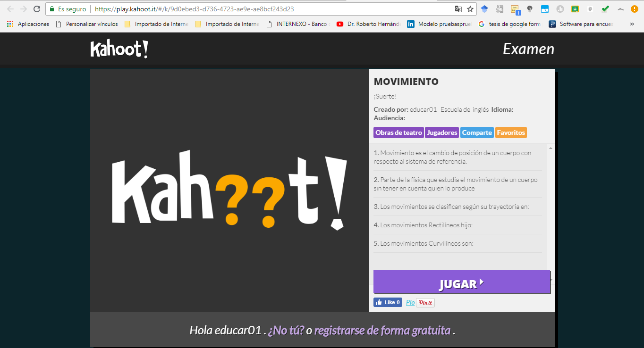Click the orange Favoritos button
This screenshot has width=644, height=348.
point(511,133)
